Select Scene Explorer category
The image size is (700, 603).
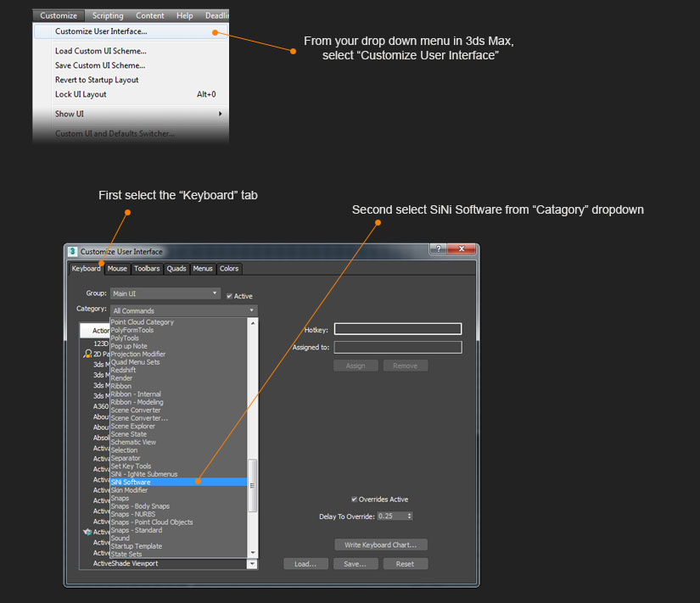click(178, 427)
